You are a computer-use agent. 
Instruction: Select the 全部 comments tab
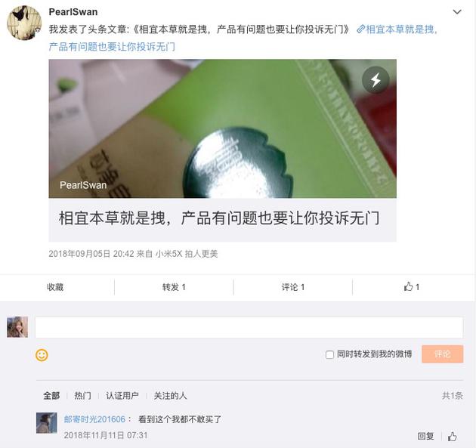coord(51,395)
